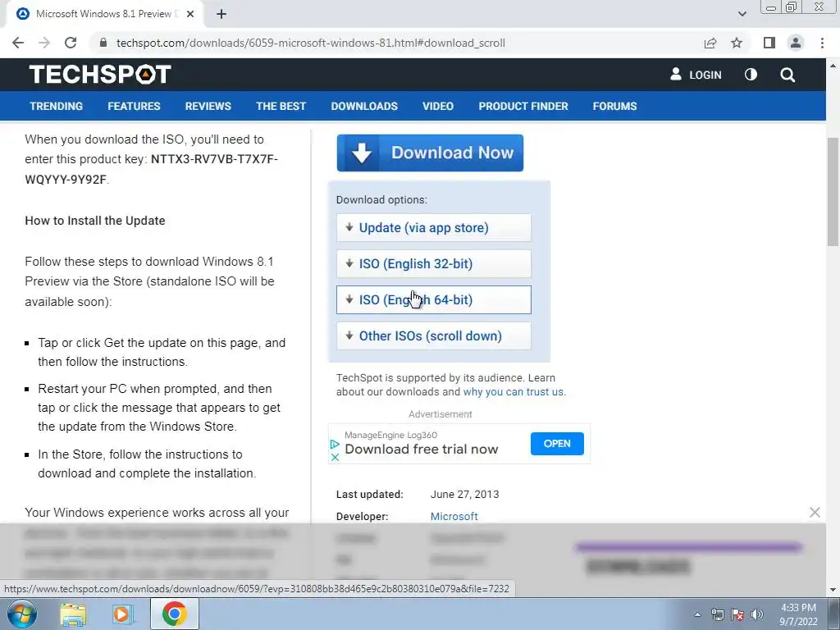
Task: Bookmark this page with the star icon
Action: (x=737, y=43)
